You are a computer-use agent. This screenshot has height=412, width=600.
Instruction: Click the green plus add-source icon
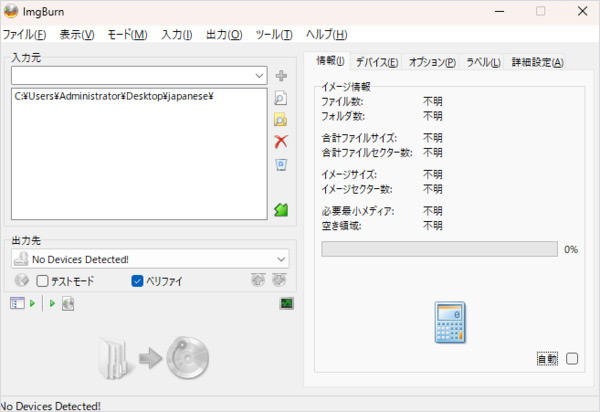pyautogui.click(x=281, y=76)
